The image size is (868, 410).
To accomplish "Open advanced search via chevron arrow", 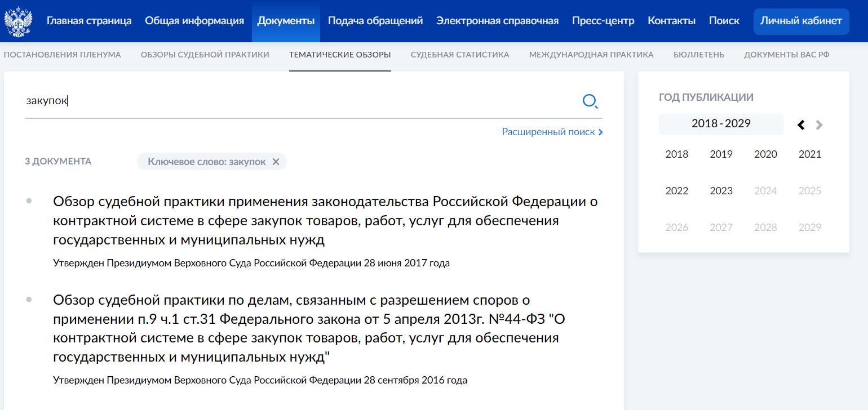I will pos(600,132).
